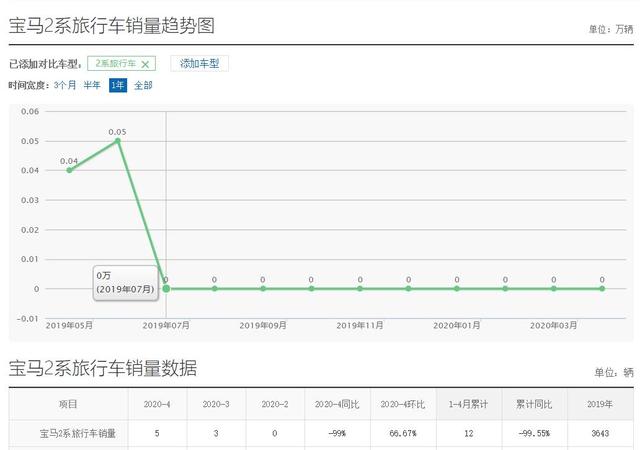
Task: Select the 全部 time range
Action: click(143, 85)
